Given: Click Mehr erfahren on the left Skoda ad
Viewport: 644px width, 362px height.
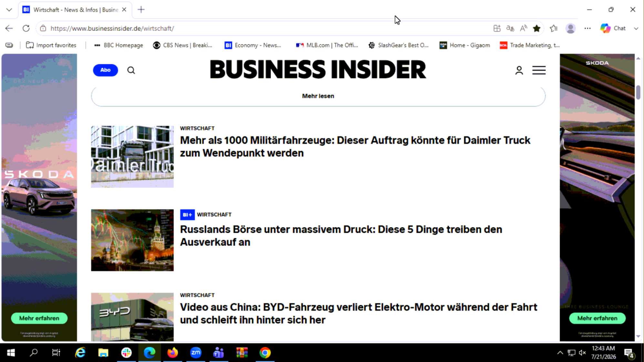Looking at the screenshot, I should point(39,318).
